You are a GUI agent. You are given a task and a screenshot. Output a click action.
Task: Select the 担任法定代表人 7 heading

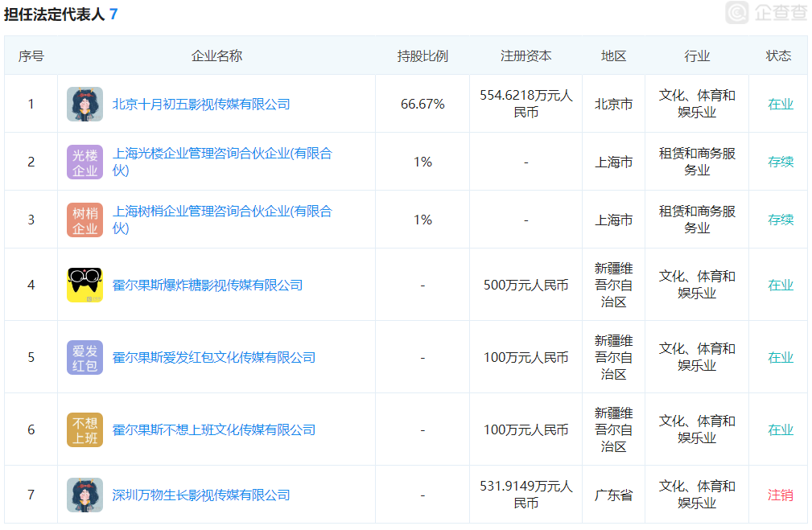tap(61, 14)
